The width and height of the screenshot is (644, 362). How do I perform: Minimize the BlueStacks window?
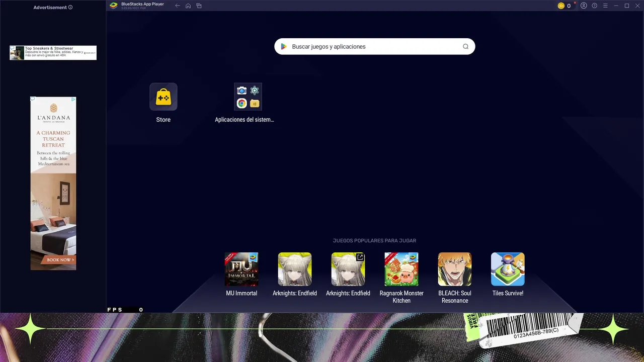pos(616,6)
